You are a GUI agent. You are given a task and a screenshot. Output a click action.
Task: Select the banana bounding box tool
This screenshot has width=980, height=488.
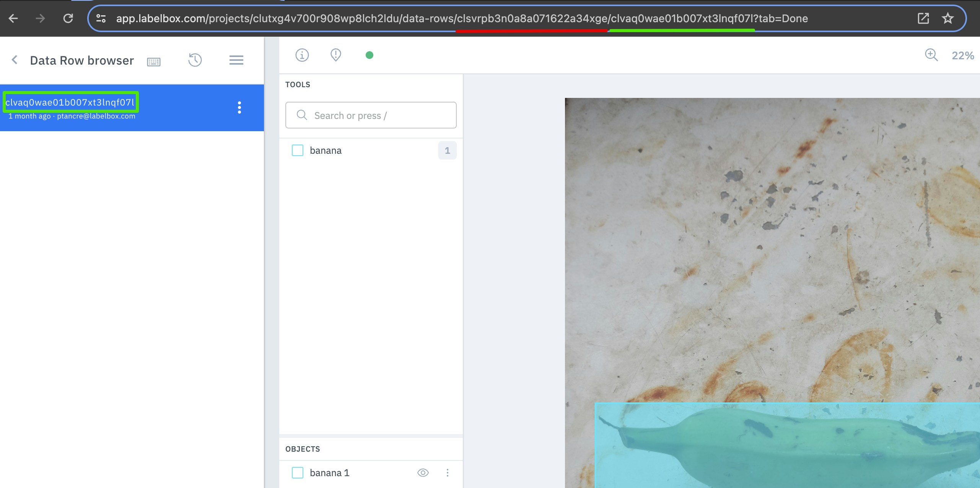(371, 150)
